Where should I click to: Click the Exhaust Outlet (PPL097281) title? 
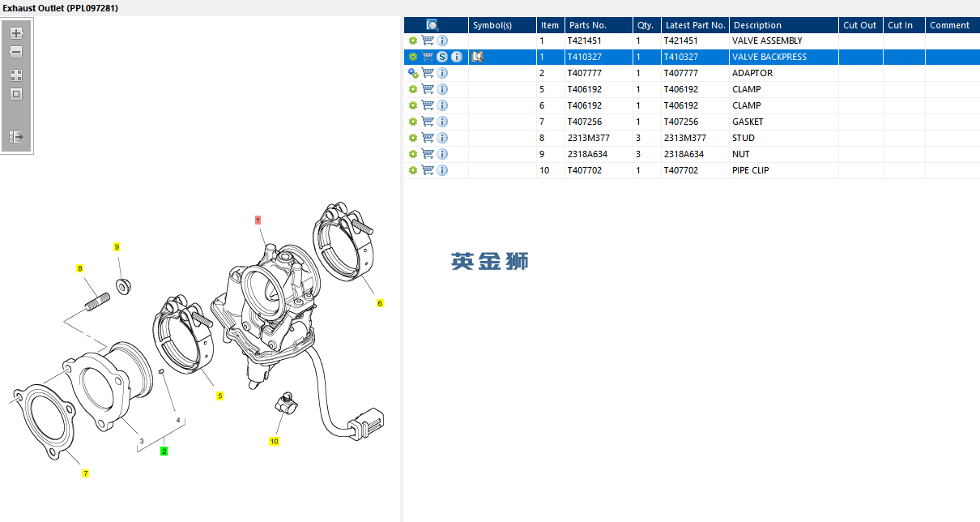(61, 7)
